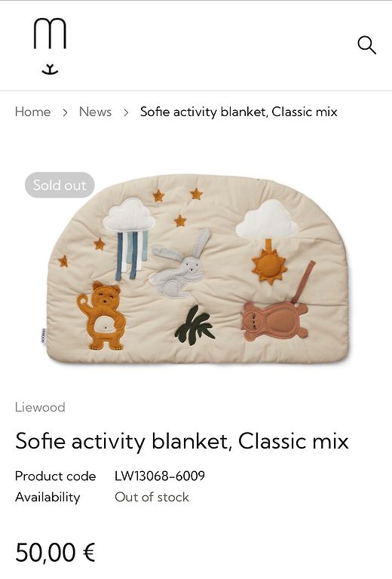Image resolution: width=392 pixels, height=579 pixels.
Task: Click the small anchor symbol under logo
Action: click(x=50, y=69)
